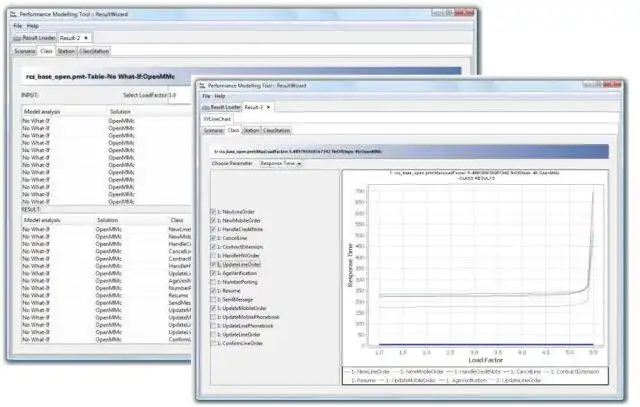Close the Result-2 tab in the back window

click(x=86, y=38)
